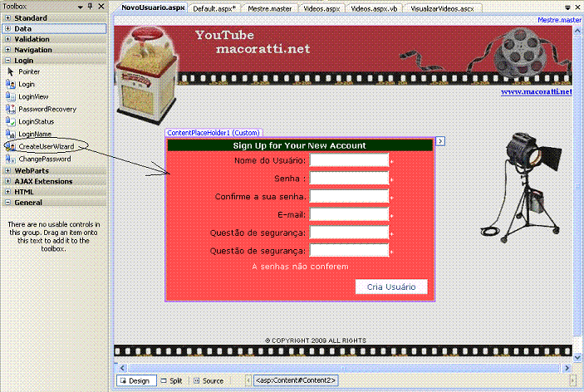Viewport: 584px width, 392px height.
Task: Switch to the VisualizarVideos.ascx tab
Action: click(442, 8)
